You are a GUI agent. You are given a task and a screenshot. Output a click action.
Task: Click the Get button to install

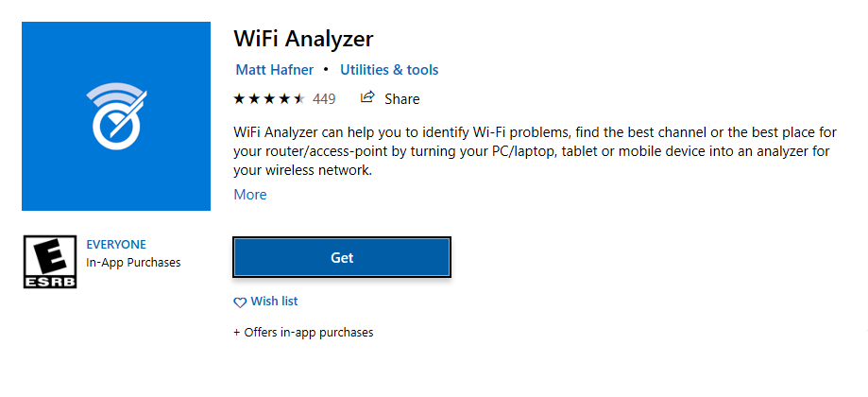[x=342, y=257]
